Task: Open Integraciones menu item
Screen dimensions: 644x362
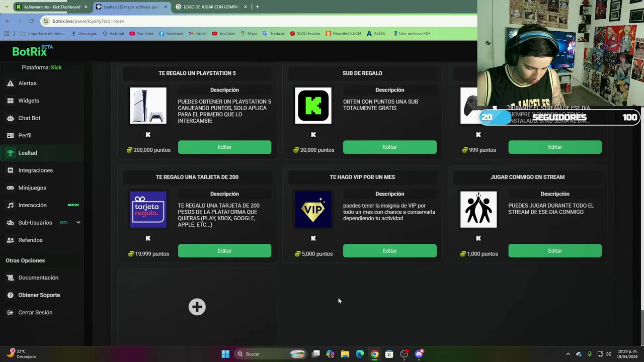Action: click(35, 170)
